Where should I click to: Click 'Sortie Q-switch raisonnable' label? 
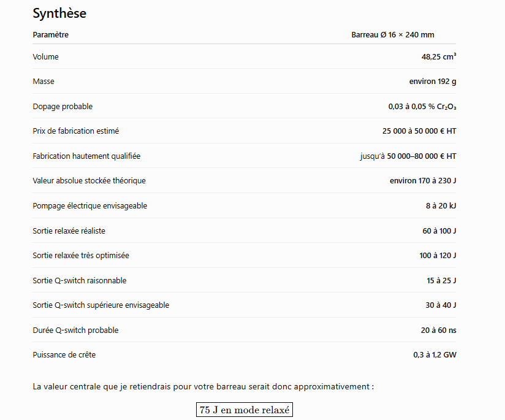click(x=80, y=281)
